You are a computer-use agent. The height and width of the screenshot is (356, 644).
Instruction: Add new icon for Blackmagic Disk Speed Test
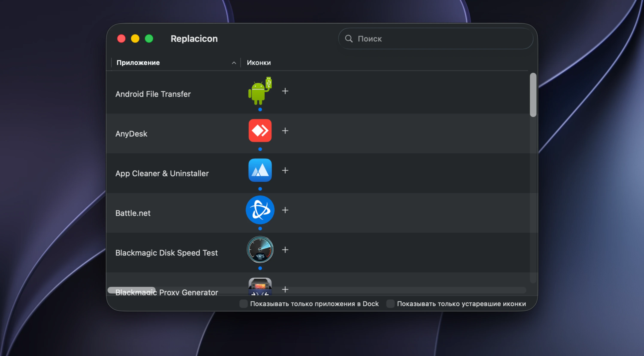click(x=285, y=250)
